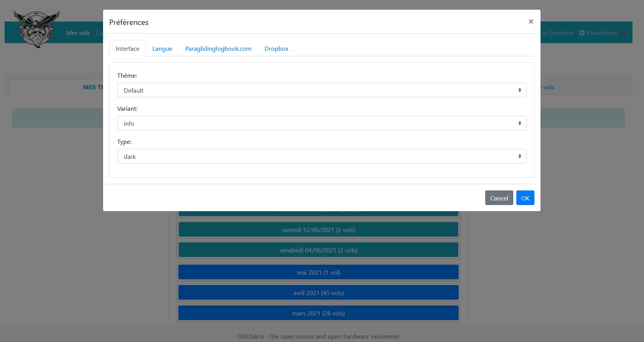This screenshot has height=342, width=644.
Task: Expand samedi 12/06/2021 (2 vols)
Action: pyautogui.click(x=318, y=230)
